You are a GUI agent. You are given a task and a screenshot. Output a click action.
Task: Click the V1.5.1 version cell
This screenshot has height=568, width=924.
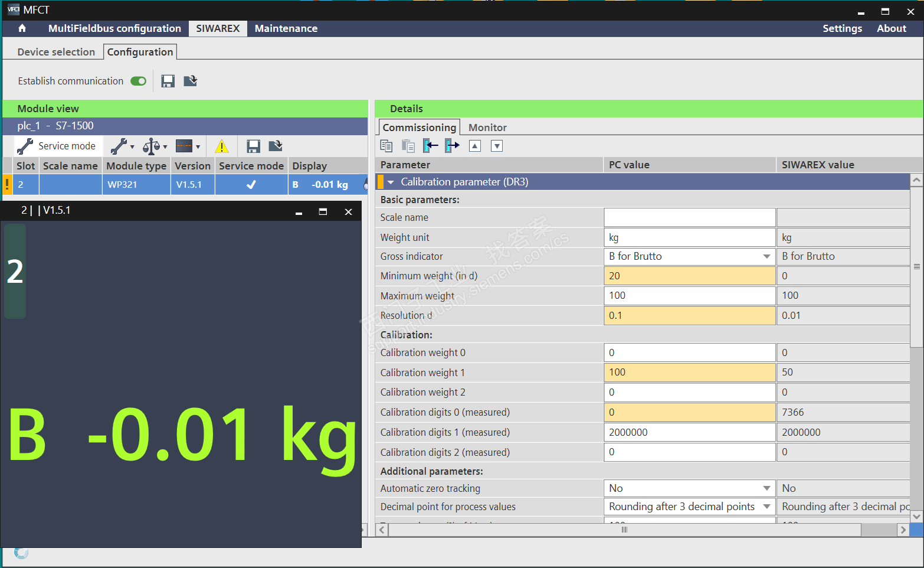coord(193,184)
